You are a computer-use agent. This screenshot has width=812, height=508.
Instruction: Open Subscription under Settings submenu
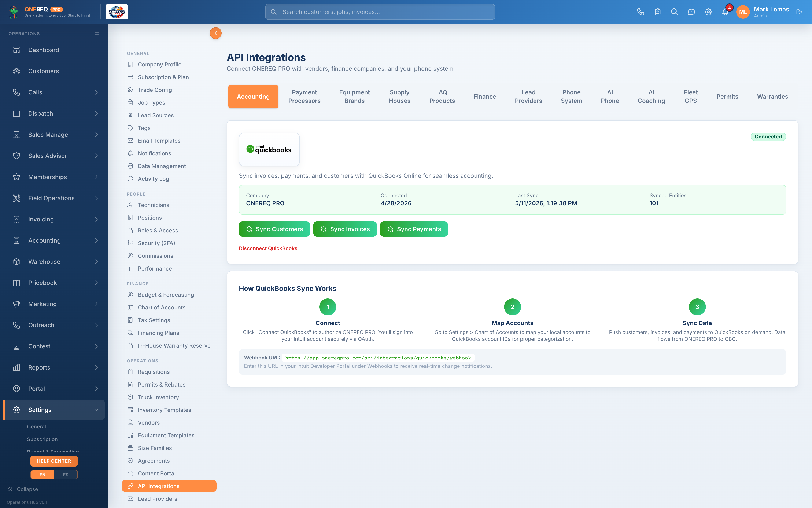(x=42, y=439)
